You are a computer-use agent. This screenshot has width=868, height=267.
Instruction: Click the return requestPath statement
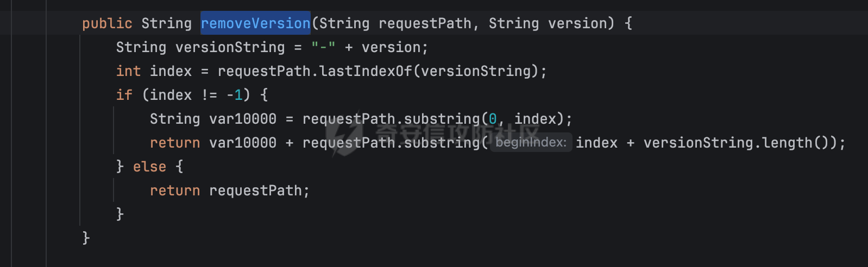pos(230,190)
